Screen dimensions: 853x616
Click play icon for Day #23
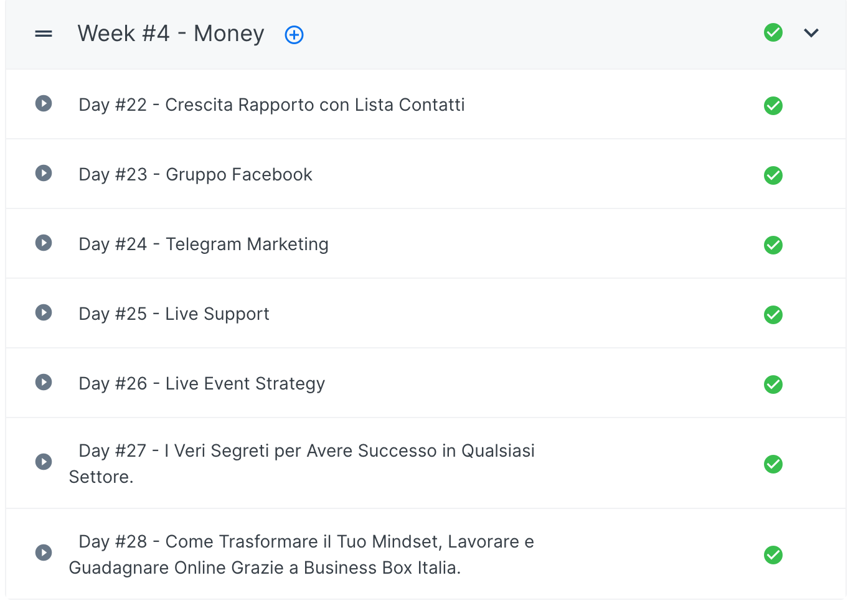point(44,173)
